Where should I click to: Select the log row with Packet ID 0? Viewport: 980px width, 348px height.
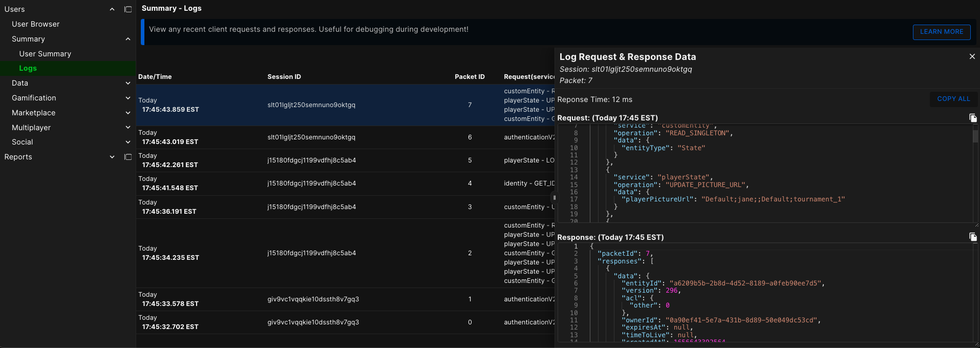pyautogui.click(x=346, y=322)
